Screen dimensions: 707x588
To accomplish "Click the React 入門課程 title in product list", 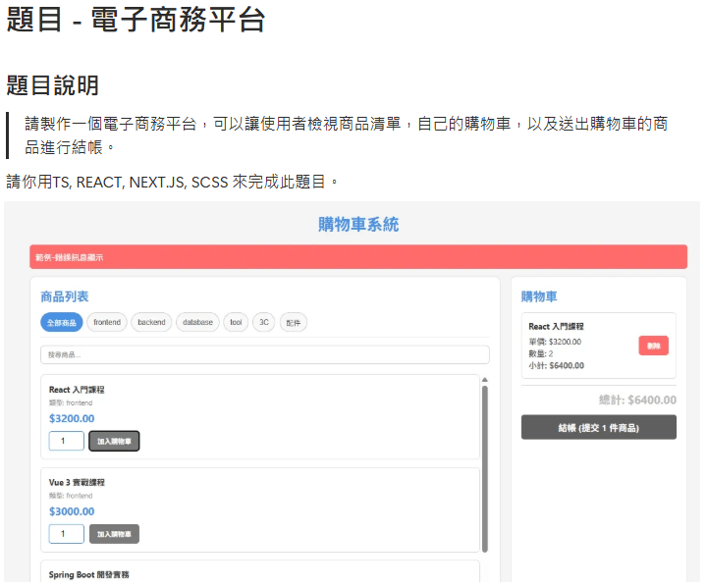I will pos(77,390).
